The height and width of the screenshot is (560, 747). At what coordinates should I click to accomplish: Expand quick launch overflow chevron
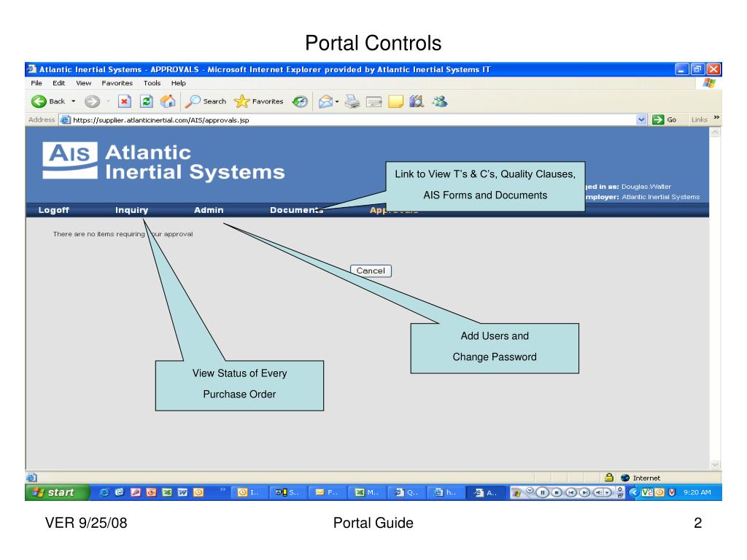pos(222,489)
